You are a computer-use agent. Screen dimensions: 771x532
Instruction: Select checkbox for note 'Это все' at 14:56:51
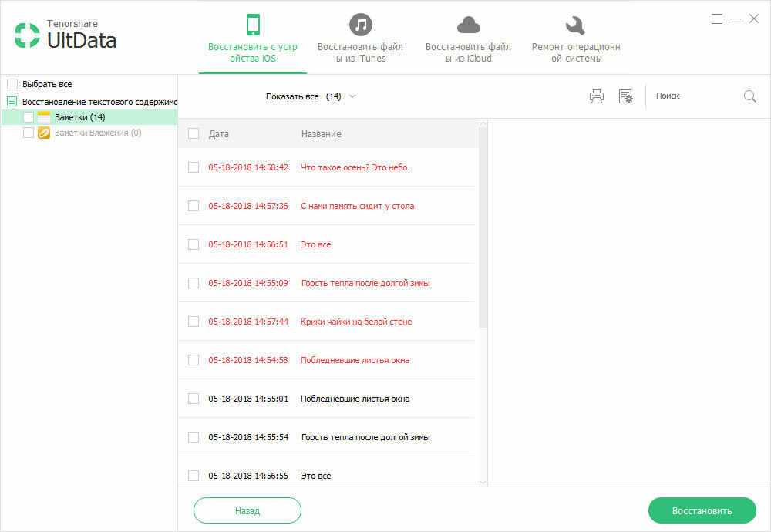coord(194,244)
